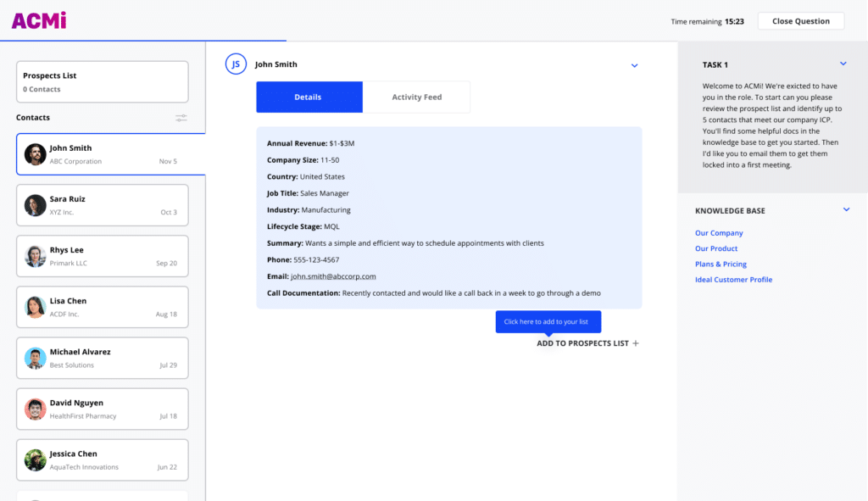Click the JS initials avatar
The width and height of the screenshot is (868, 501).
(236, 64)
